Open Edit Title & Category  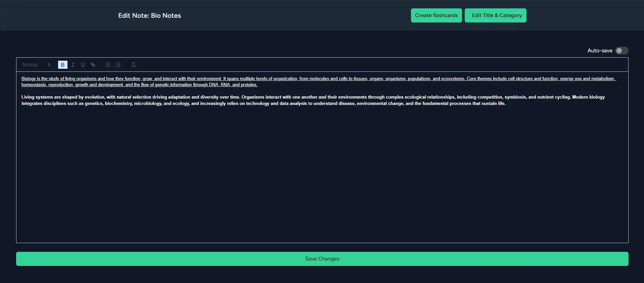pyautogui.click(x=495, y=15)
